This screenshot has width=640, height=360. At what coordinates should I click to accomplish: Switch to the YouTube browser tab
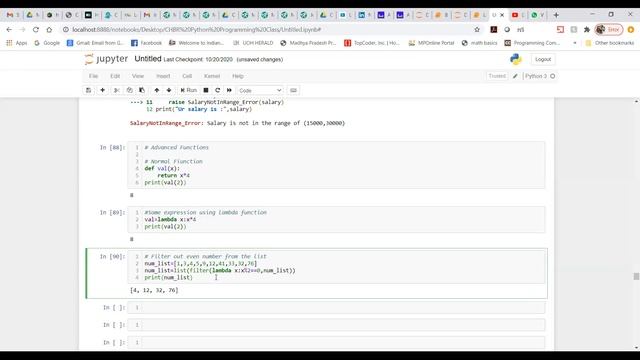click(518, 15)
